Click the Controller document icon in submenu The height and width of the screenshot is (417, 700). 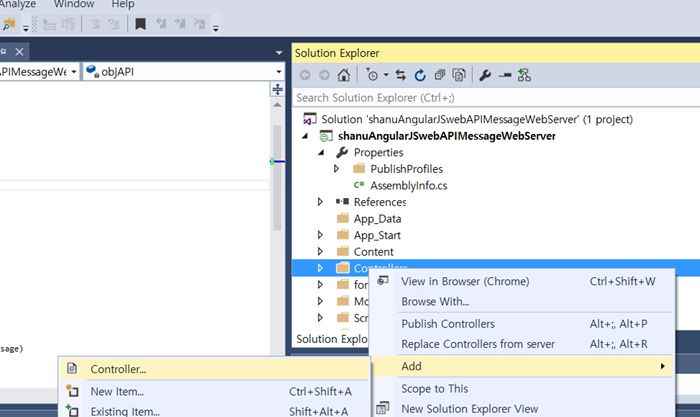point(72,368)
